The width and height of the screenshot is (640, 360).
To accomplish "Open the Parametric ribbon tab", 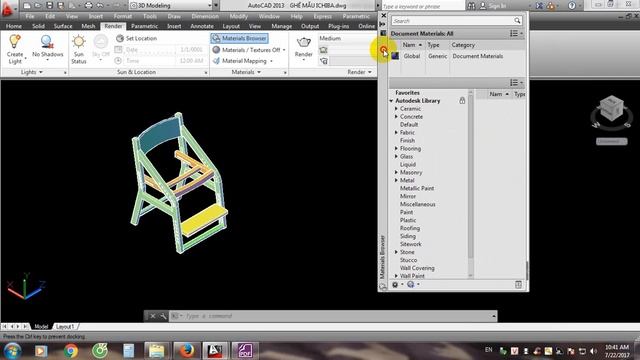I will coord(144,26).
